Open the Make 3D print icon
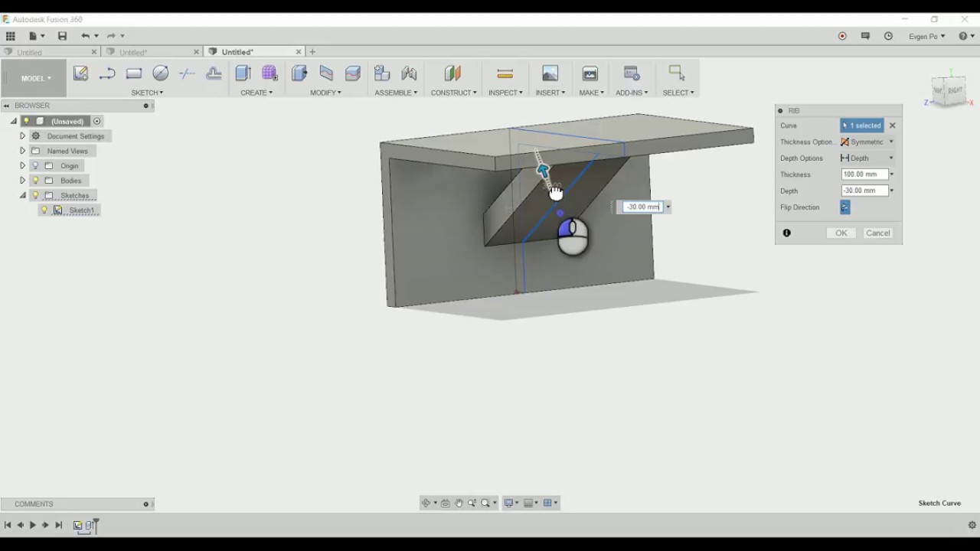 pyautogui.click(x=590, y=73)
